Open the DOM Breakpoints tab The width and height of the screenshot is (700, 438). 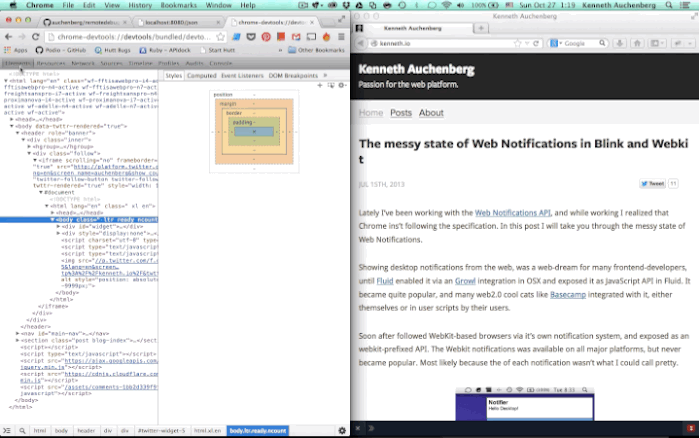tap(293, 75)
